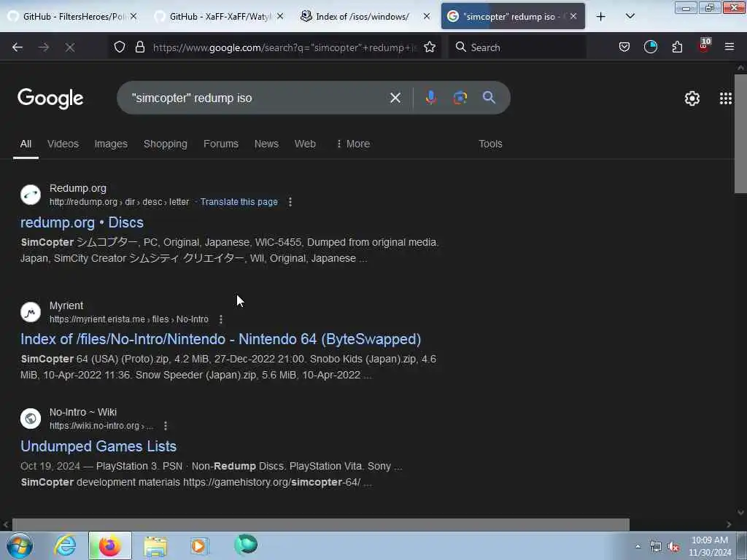Go back to the previous page
Screen dimensions: 747x560
(x=18, y=47)
